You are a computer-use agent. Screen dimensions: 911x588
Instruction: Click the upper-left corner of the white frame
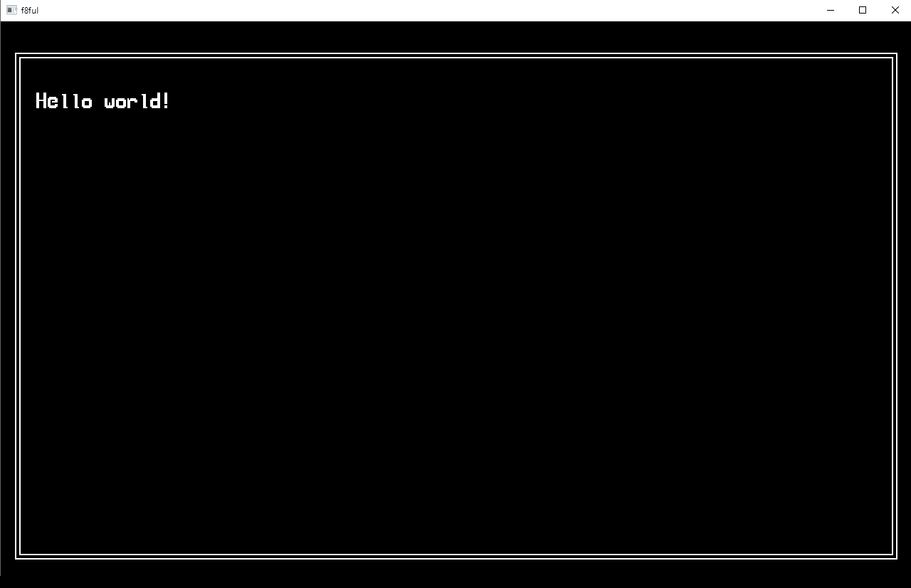click(18, 56)
